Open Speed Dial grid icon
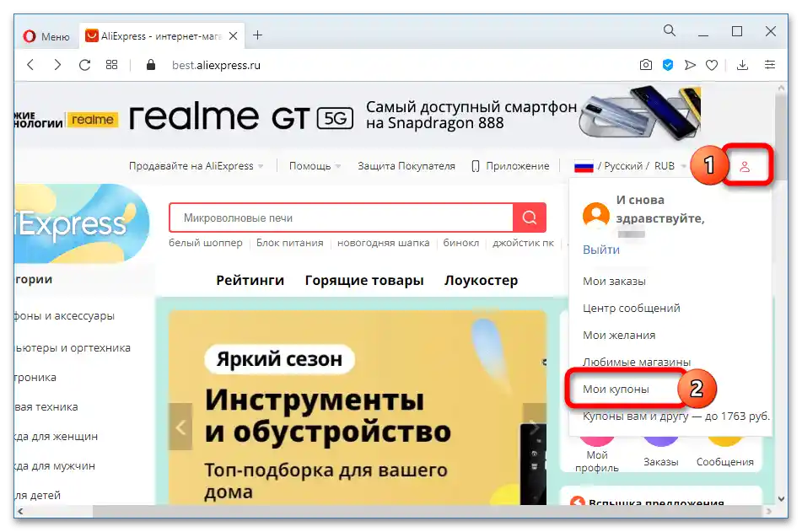This screenshot has width=802, height=532. coord(111,65)
